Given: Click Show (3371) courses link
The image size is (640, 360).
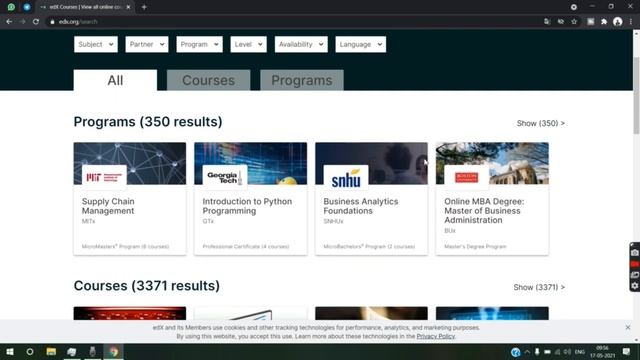Looking at the screenshot, I should click(x=539, y=287).
